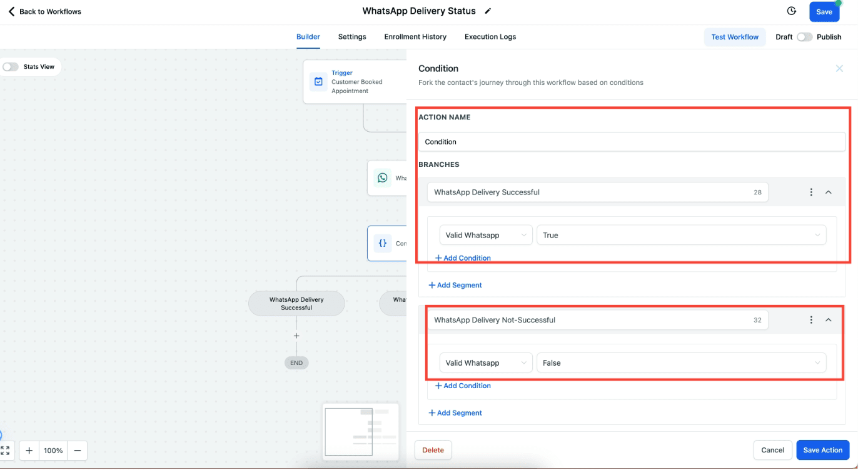This screenshot has height=475, width=868.
Task: Switch to Builder tab
Action: pyautogui.click(x=308, y=37)
